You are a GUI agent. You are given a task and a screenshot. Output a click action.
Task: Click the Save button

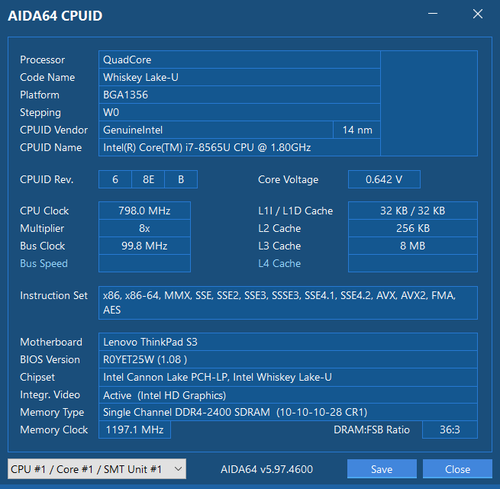tap(382, 469)
